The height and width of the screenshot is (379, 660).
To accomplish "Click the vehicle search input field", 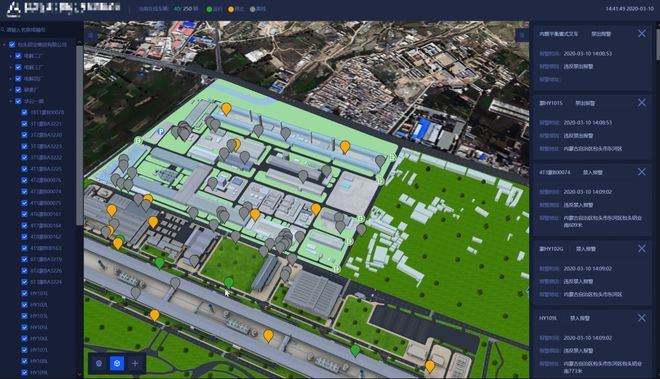I will pyautogui.click(x=41, y=30).
